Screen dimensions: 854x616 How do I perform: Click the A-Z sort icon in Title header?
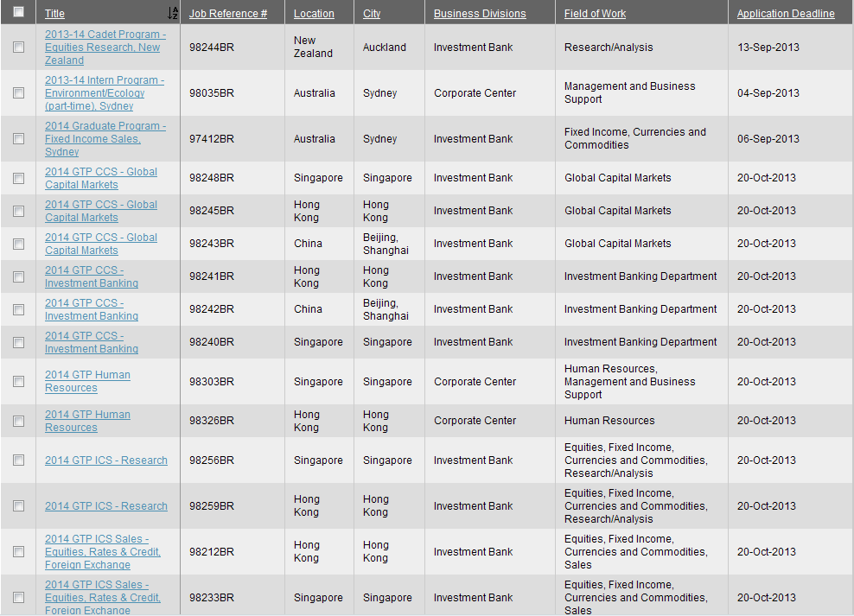click(173, 13)
